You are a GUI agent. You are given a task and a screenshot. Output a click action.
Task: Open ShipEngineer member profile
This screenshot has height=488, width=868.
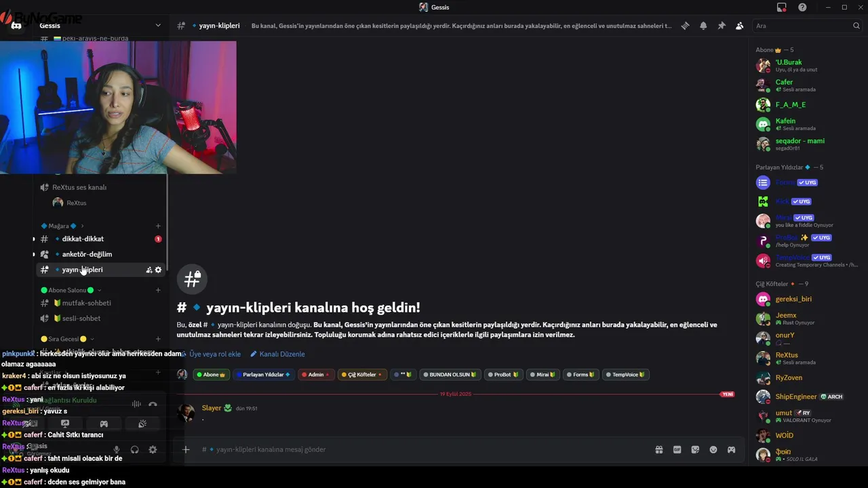[805, 396]
